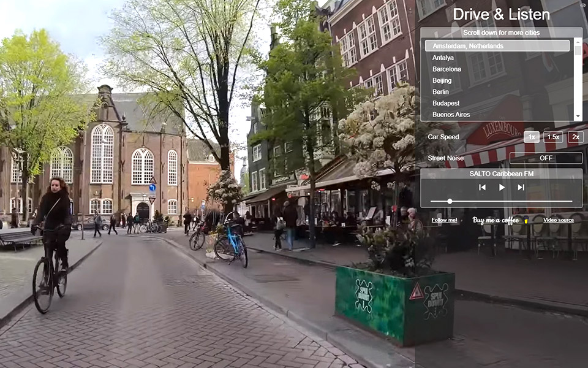Toggle Street Noise OFF switch
Viewport: 588px width, 368px height.
(x=546, y=158)
